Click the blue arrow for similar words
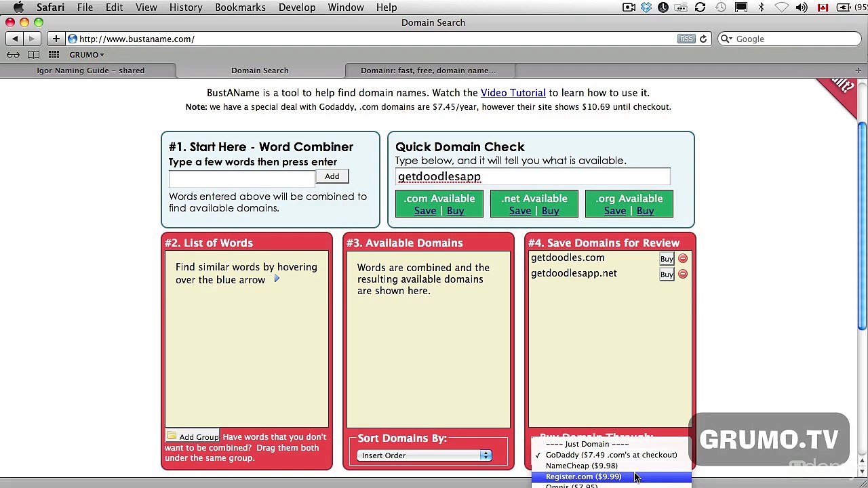 tap(277, 279)
